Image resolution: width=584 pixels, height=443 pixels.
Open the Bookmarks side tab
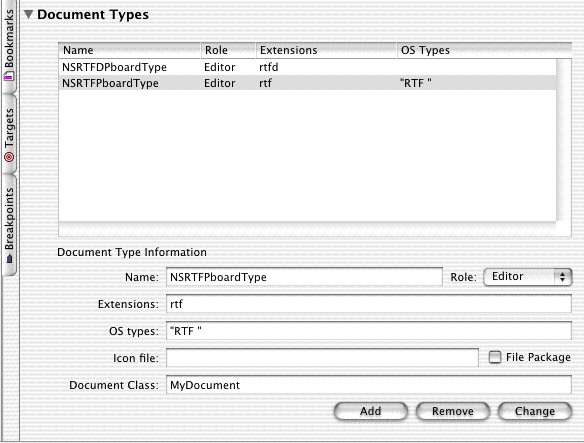[9, 45]
